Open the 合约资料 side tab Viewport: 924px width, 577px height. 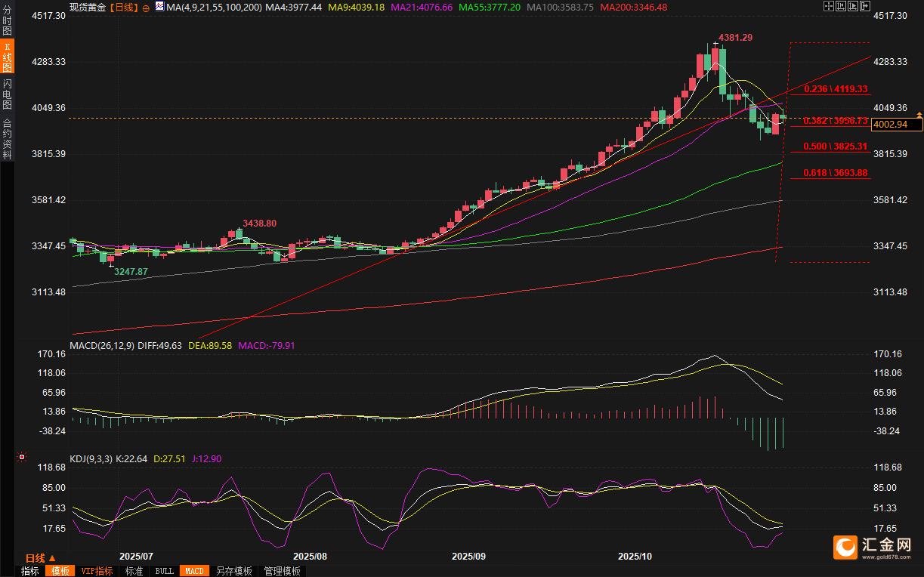click(7, 139)
